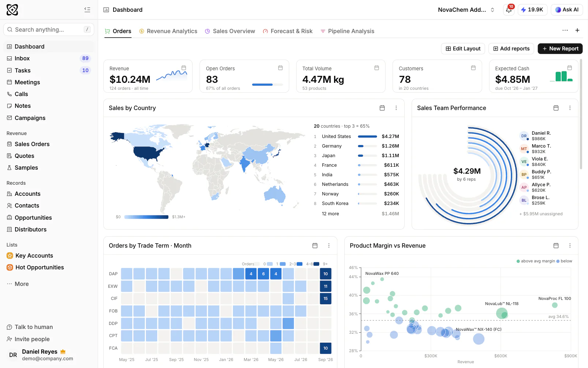Click the app logo in the sidebar

point(12,10)
